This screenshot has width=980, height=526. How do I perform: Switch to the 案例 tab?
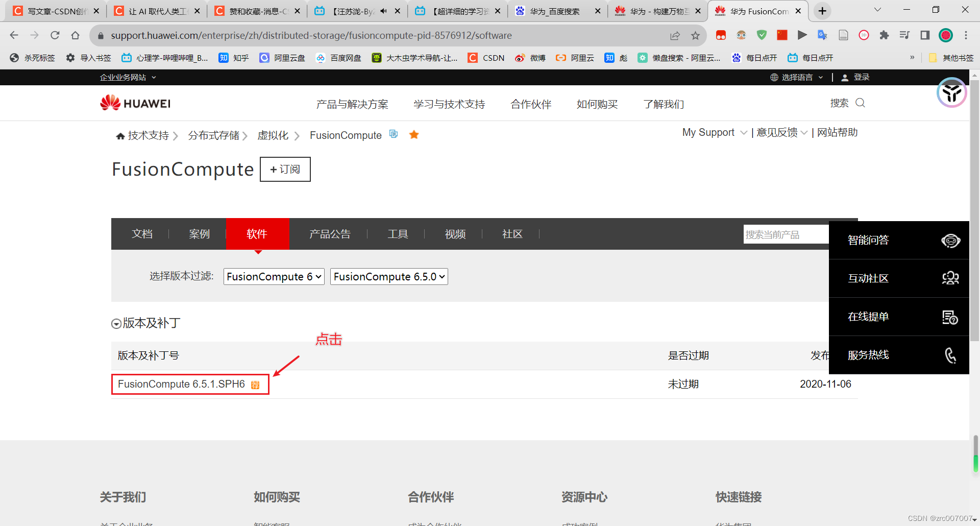pyautogui.click(x=199, y=234)
